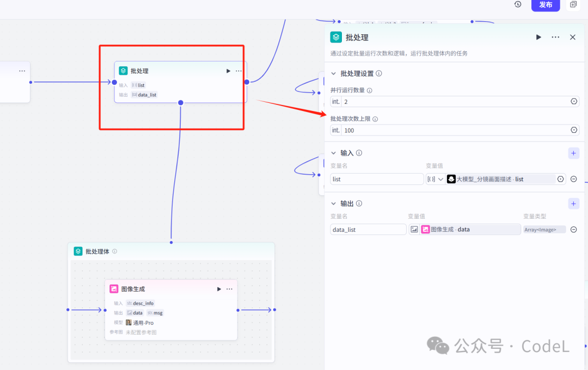Screen dimensions: 588x370
Task: Close the 批处理 settings panel
Action: (x=573, y=37)
